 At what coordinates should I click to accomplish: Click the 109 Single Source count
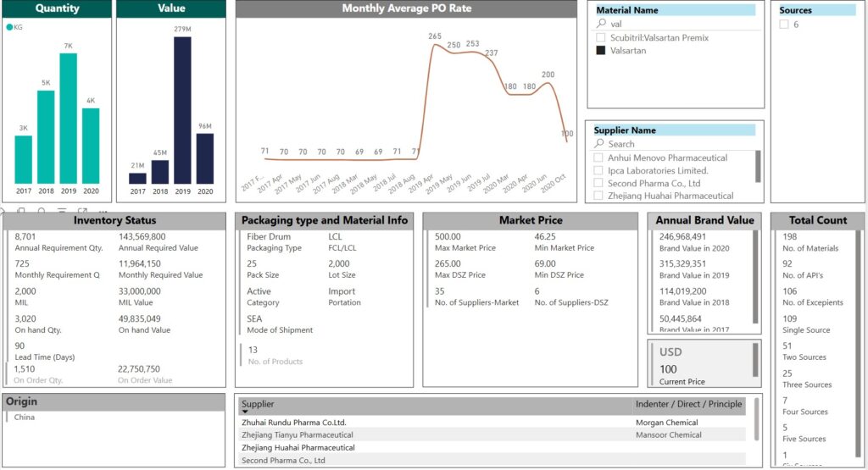click(790, 318)
